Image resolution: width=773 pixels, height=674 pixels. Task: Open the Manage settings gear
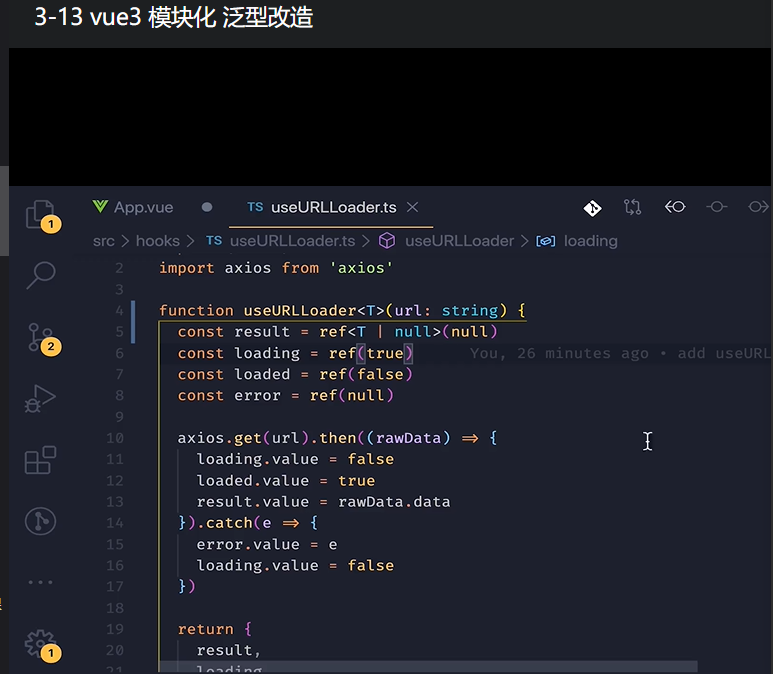pos(41,644)
